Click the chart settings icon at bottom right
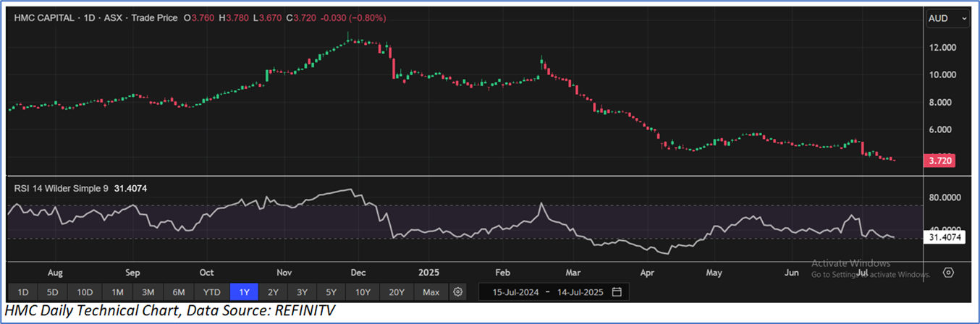This screenshot has width=980, height=324. (948, 273)
